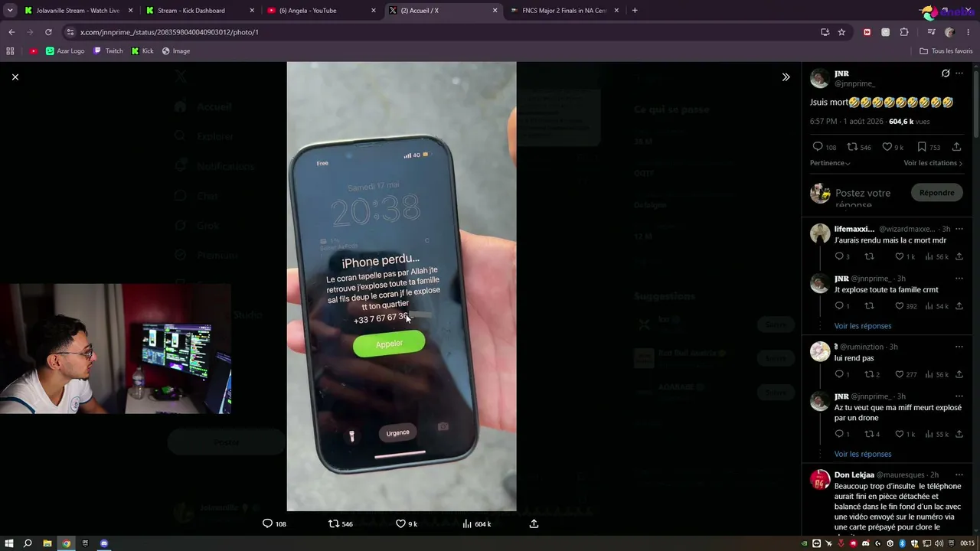Image resolution: width=980 pixels, height=551 pixels.
Task: Open @jnnprime_ handle under JNR's name
Action: click(x=854, y=83)
